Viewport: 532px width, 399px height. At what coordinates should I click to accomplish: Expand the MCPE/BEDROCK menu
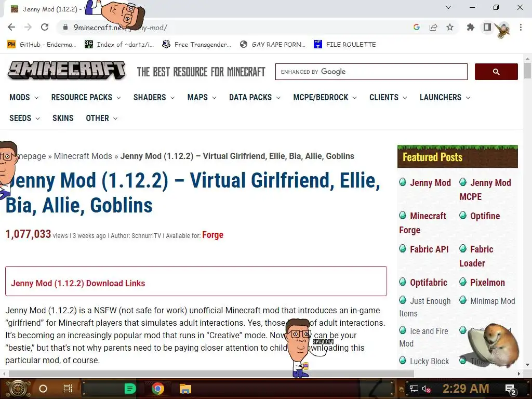click(x=325, y=97)
